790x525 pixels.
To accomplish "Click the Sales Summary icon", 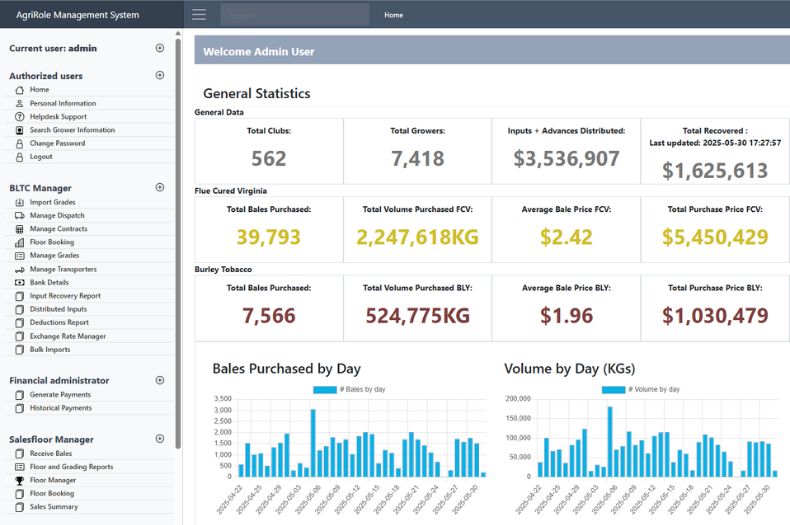I will click(20, 507).
